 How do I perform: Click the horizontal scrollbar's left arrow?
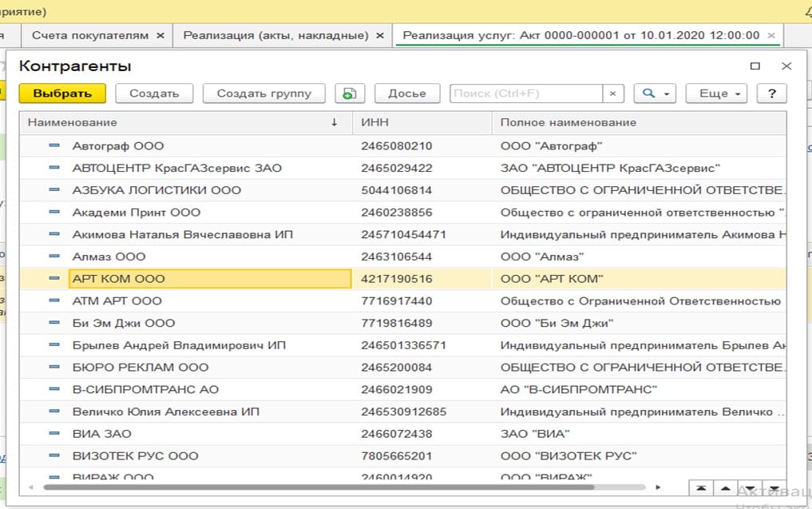31,487
